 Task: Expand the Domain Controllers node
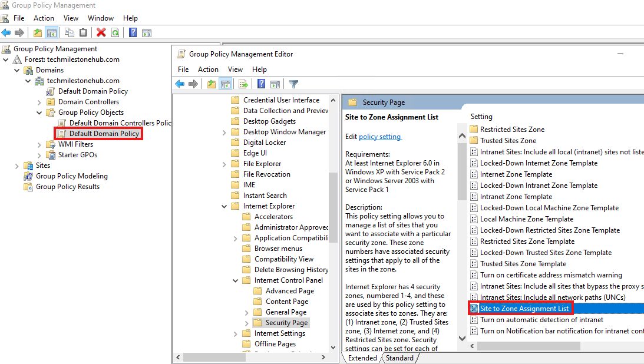tap(39, 102)
